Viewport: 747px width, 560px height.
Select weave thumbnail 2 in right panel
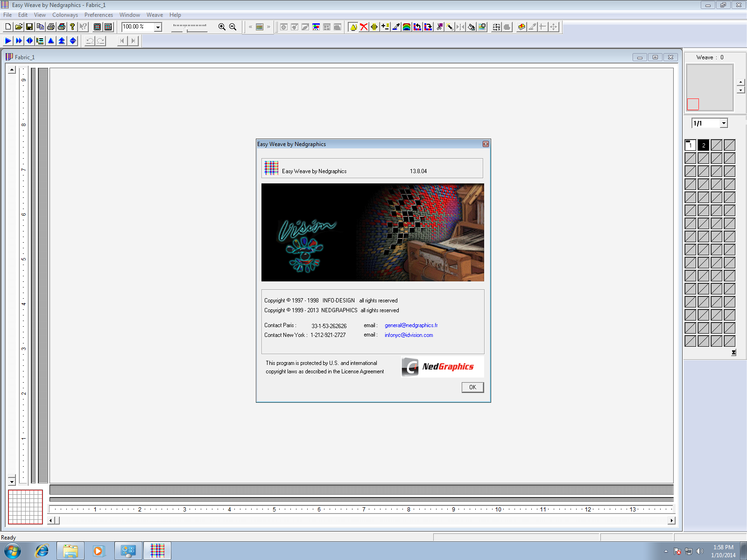pos(703,145)
